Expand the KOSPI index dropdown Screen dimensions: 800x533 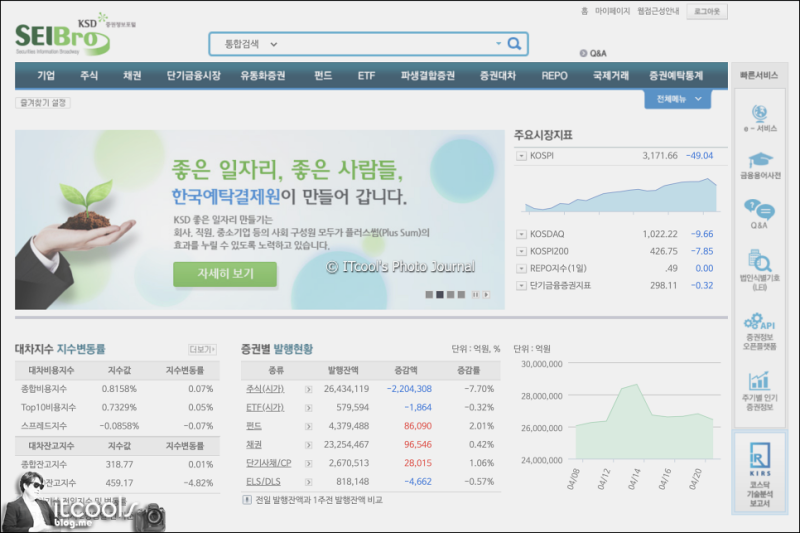pos(521,156)
